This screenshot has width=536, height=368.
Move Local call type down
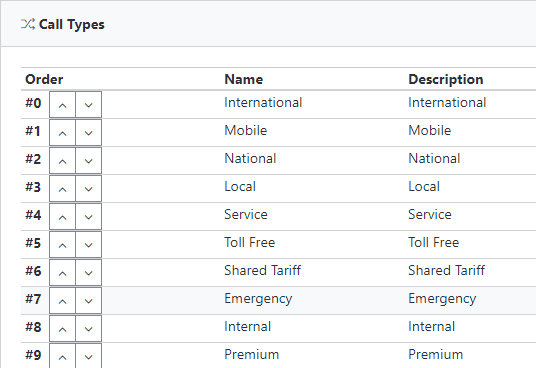tap(89, 189)
